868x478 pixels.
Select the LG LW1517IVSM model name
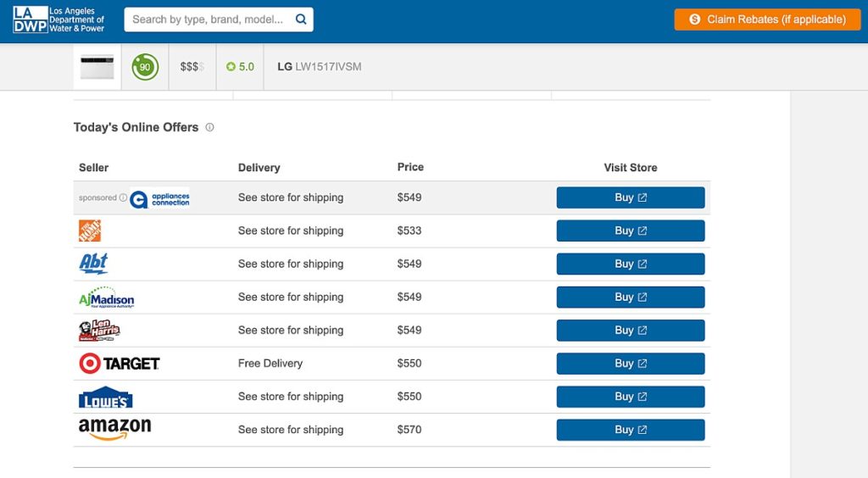tap(320, 67)
